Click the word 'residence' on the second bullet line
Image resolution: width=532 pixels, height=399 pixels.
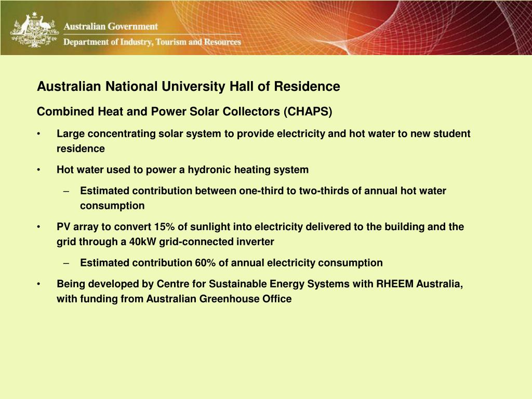(x=81, y=149)
